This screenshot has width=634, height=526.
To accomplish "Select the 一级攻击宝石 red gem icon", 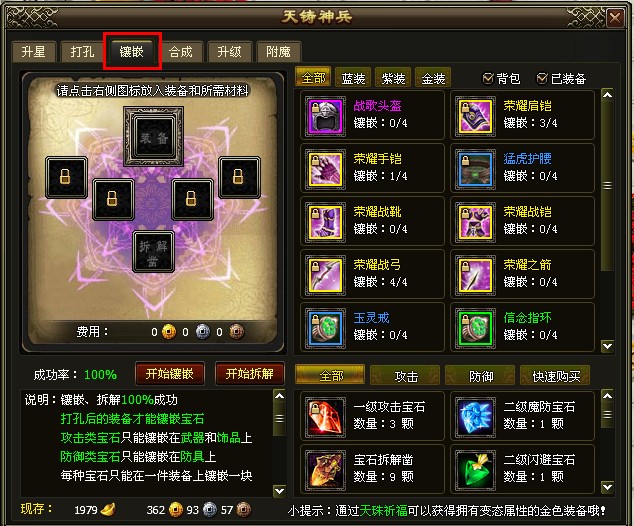I will [x=325, y=417].
